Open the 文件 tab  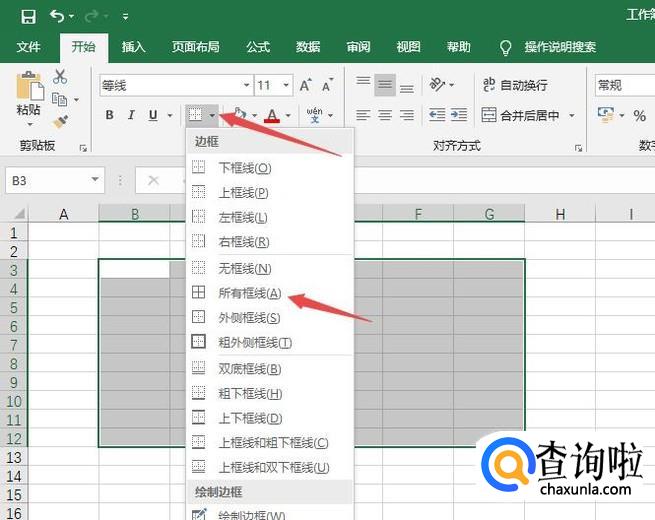(x=28, y=47)
